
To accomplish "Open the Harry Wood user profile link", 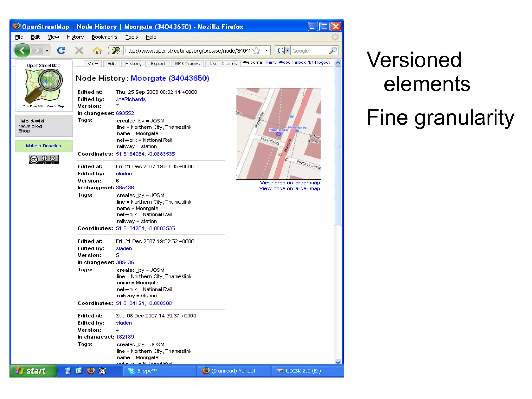I will pyautogui.click(x=278, y=62).
